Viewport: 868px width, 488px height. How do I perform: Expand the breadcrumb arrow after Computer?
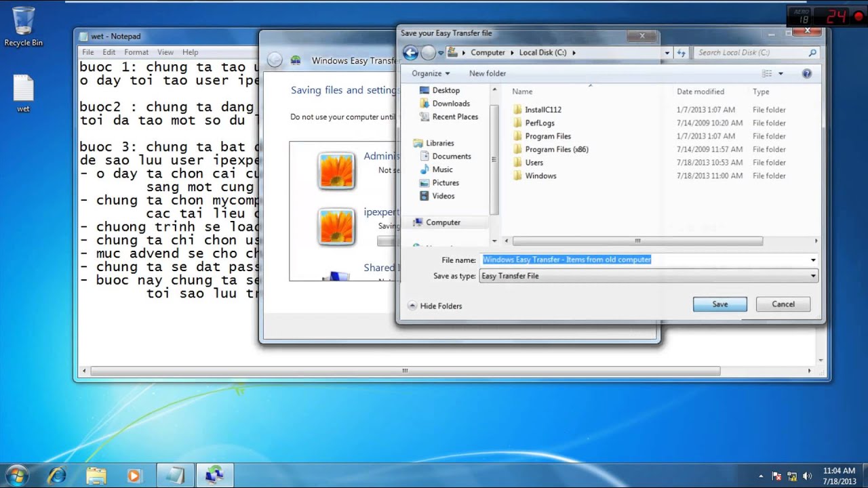(512, 53)
